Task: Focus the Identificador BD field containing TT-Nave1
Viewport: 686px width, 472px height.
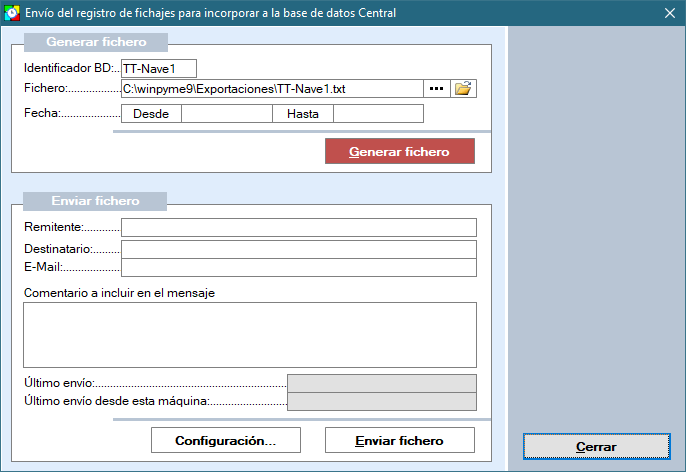Action: 159,68
